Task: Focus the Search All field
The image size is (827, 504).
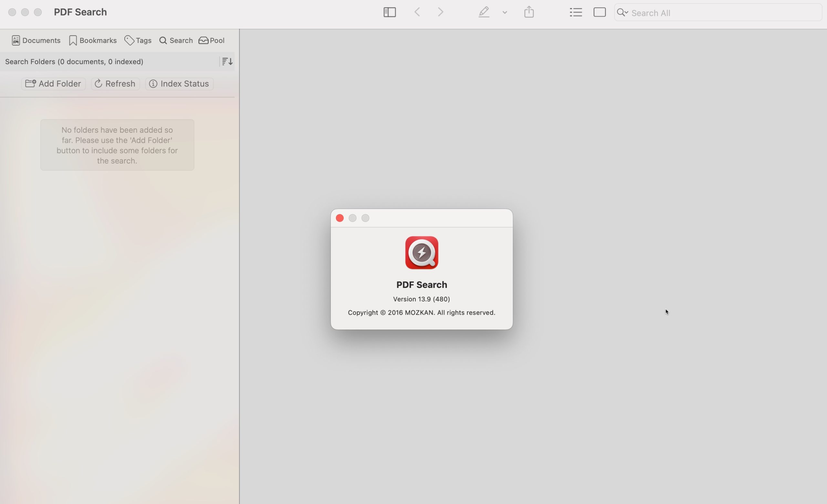Action: pos(718,13)
